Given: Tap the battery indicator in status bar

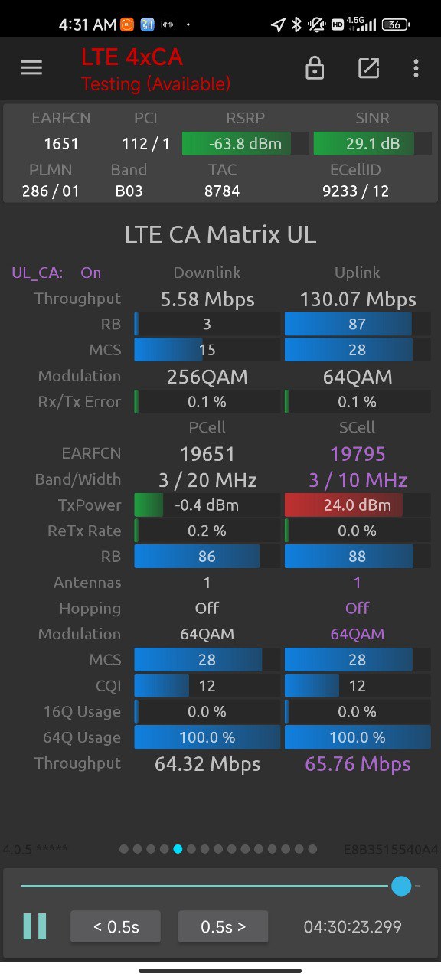Looking at the screenshot, I should pos(395,24).
